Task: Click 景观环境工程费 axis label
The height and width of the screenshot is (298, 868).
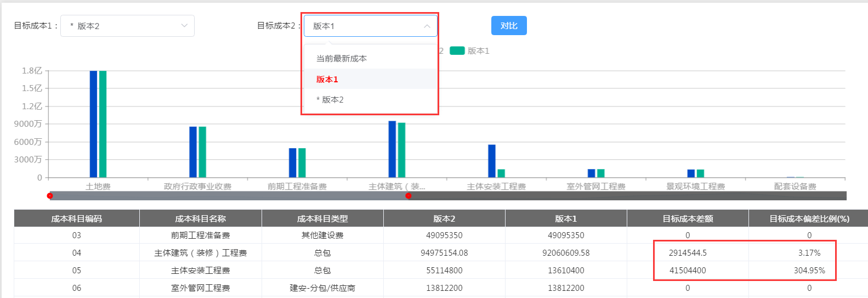Action: point(695,186)
